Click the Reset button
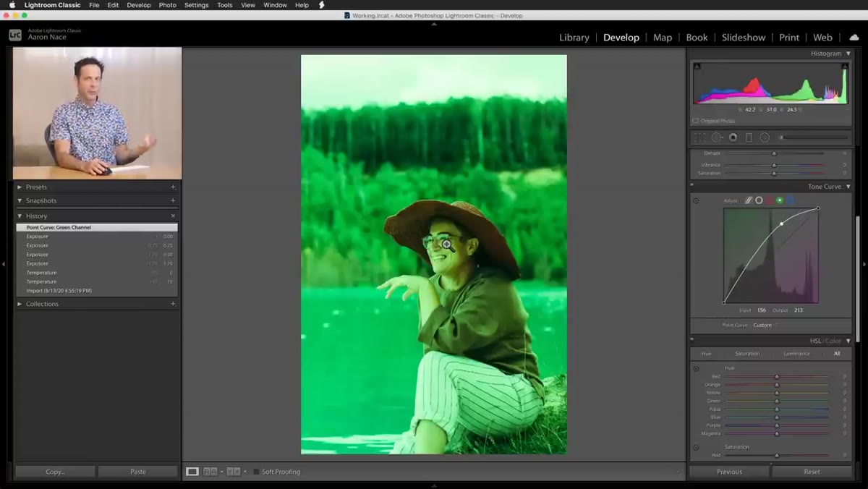The height and width of the screenshot is (489, 868). click(812, 472)
